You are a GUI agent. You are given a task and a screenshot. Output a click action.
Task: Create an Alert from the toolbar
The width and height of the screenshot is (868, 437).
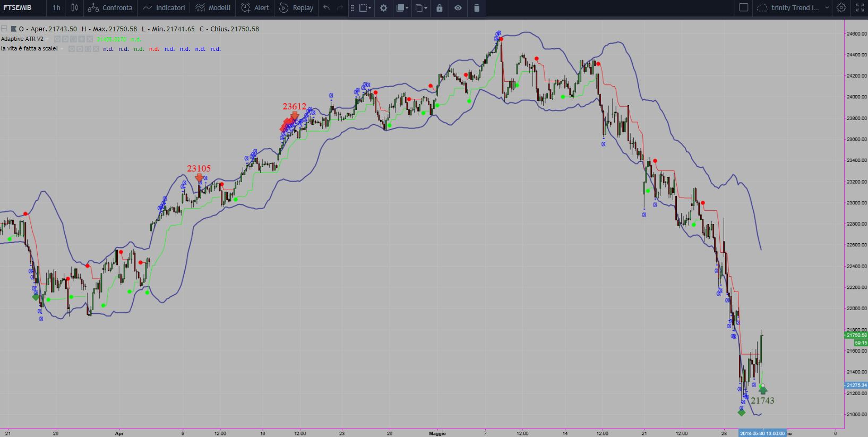[255, 7]
